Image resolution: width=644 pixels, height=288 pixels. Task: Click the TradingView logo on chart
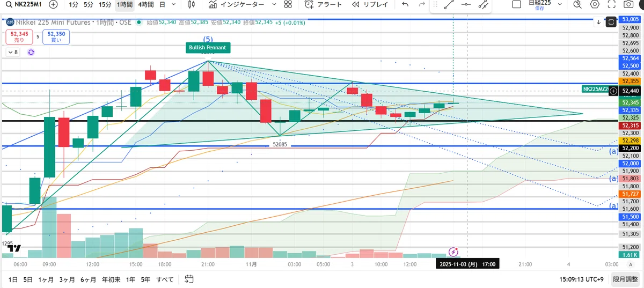(x=15, y=248)
